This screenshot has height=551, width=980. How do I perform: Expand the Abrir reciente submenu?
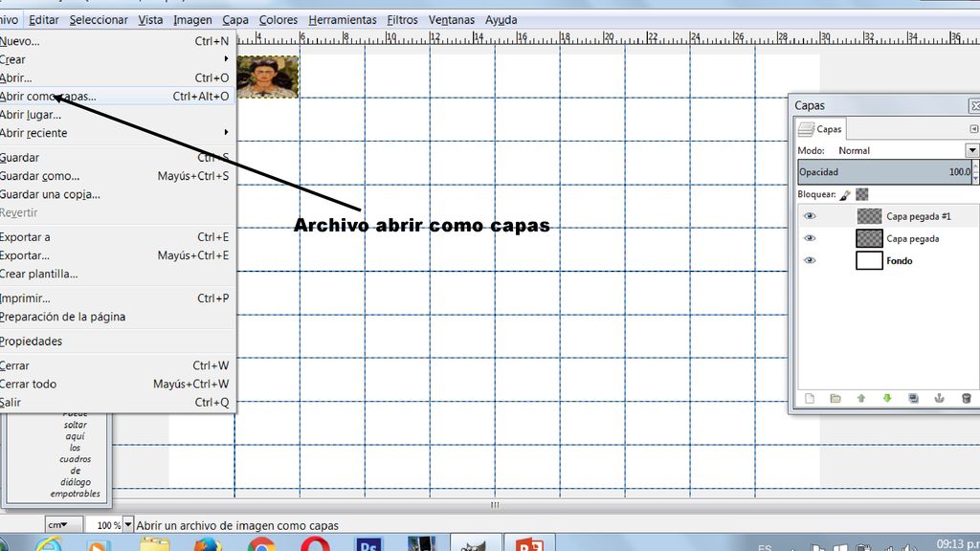coord(116,133)
